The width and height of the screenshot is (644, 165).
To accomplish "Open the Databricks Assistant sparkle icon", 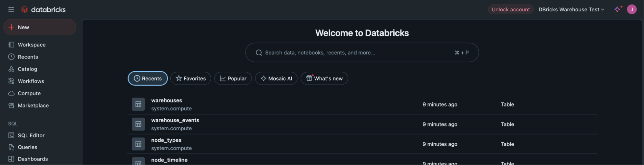I will (x=618, y=9).
